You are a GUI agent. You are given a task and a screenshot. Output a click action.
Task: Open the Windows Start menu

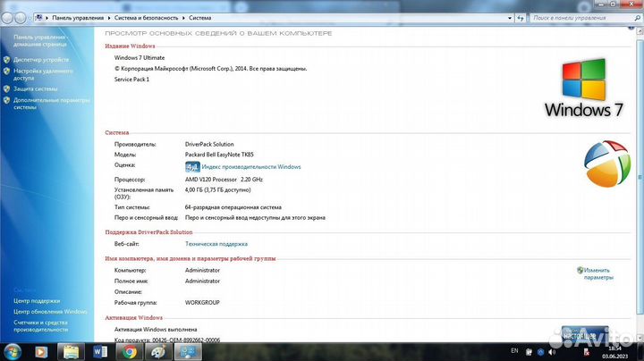tap(12, 352)
